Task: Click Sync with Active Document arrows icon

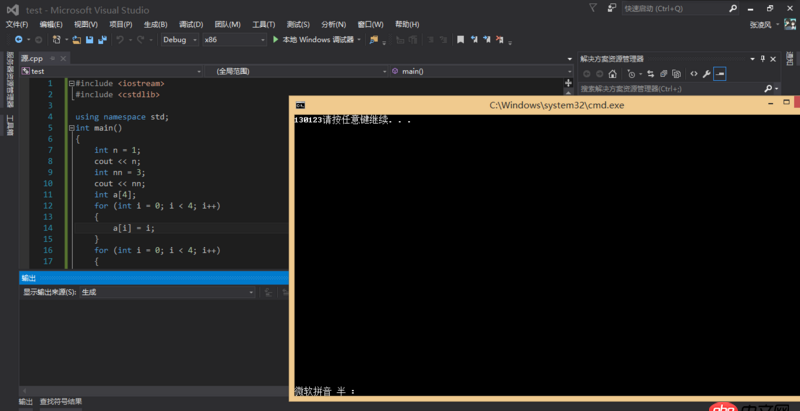Action: (651, 74)
